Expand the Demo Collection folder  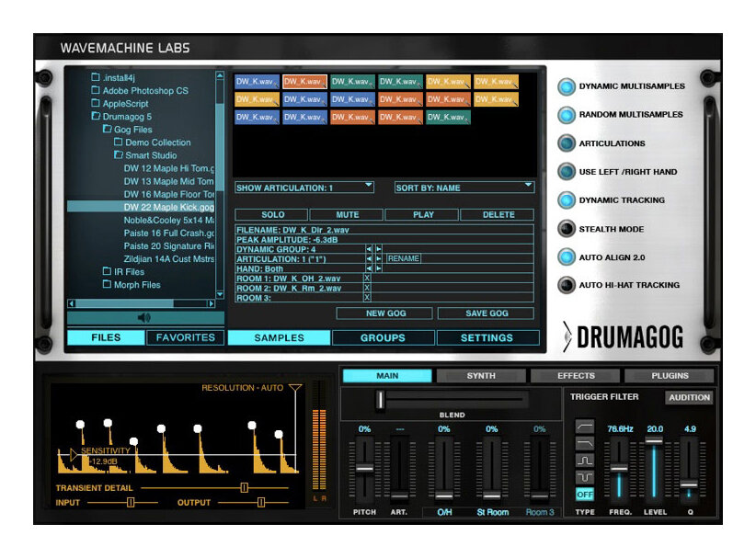point(119,142)
